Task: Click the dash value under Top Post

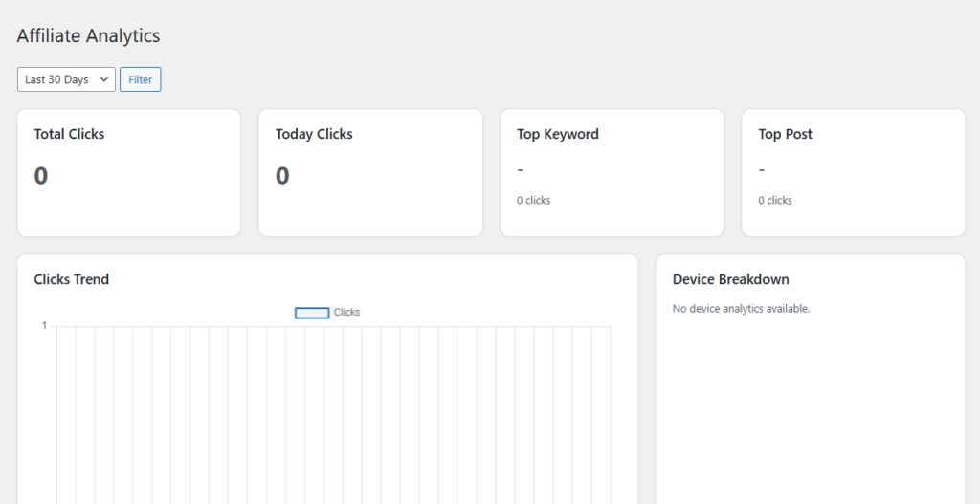Action: coord(762,169)
